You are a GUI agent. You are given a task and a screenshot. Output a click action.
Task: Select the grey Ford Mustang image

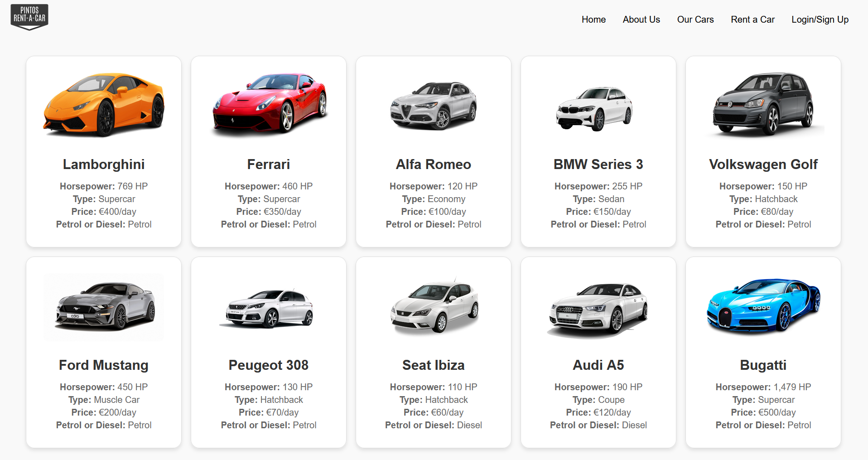104,306
